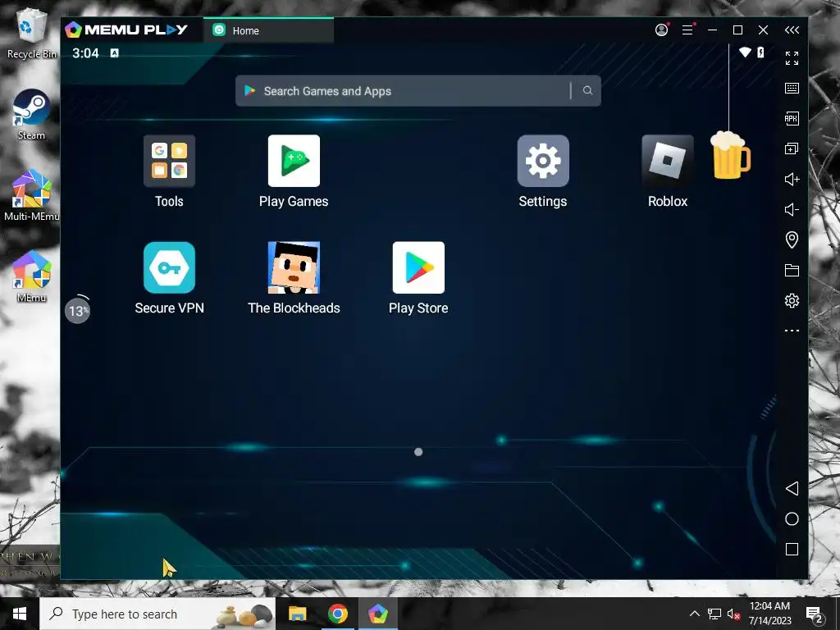Click the network tray icon
This screenshot has width=840, height=630.
tap(714, 614)
